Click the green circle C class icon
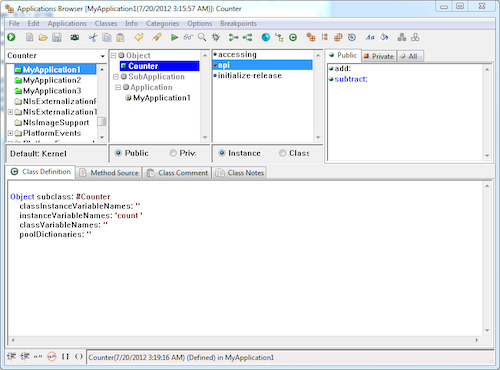 pos(293,37)
